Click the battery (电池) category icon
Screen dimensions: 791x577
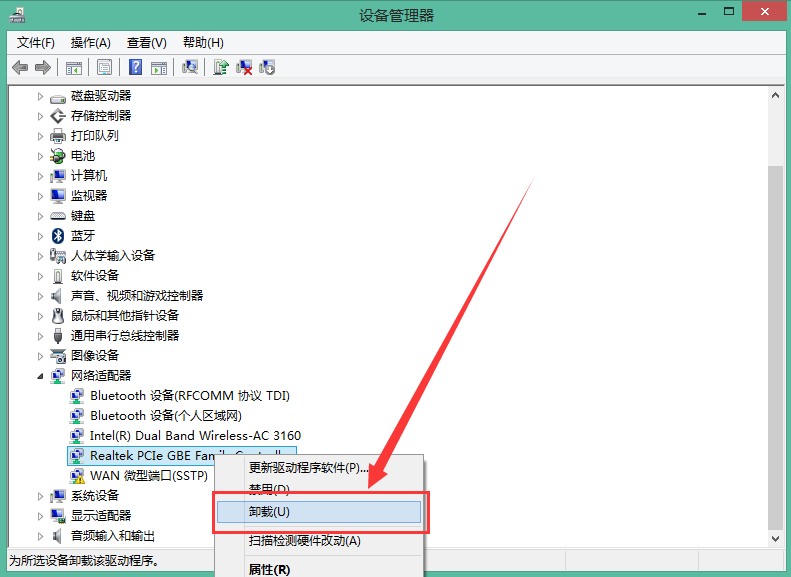[x=58, y=156]
